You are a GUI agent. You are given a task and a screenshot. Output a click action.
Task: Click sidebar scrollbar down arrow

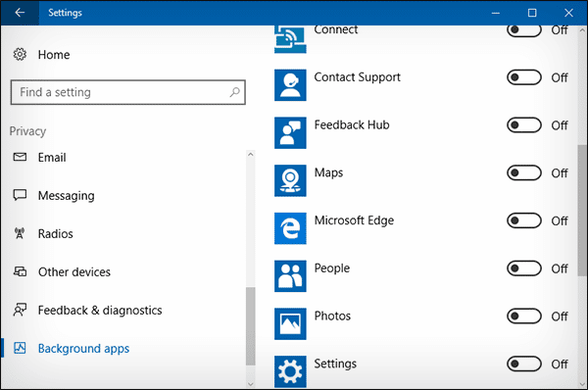251,383
